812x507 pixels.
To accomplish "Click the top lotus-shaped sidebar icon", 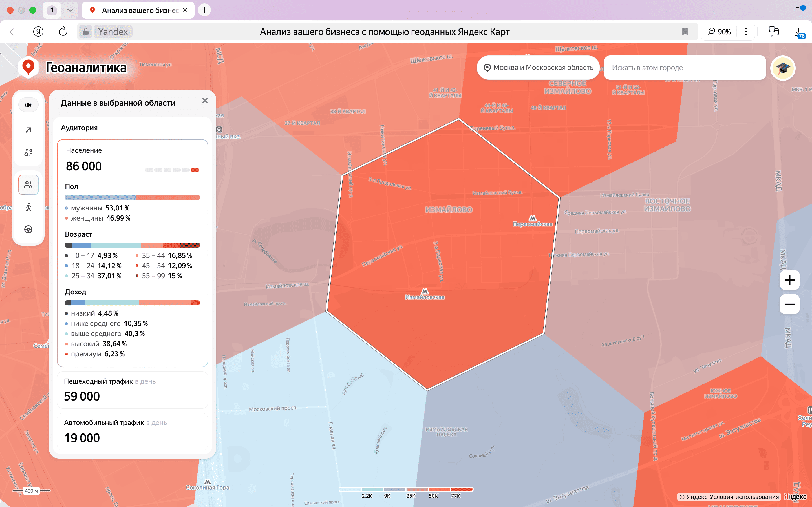I will 28,104.
